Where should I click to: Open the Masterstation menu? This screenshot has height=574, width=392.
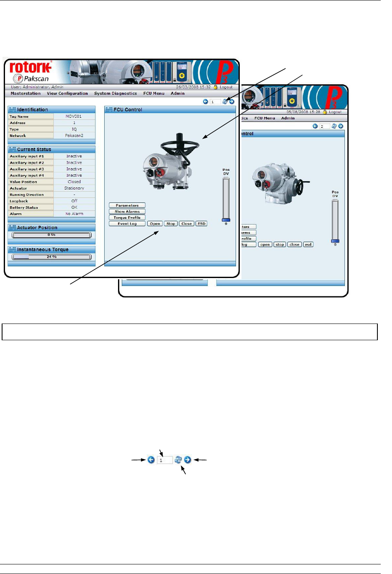click(25, 94)
